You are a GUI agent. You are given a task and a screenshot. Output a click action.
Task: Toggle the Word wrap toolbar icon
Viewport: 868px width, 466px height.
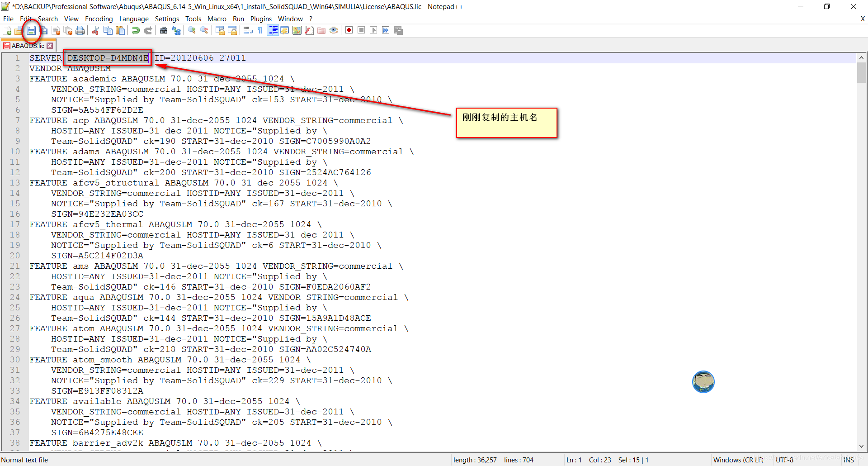point(248,30)
